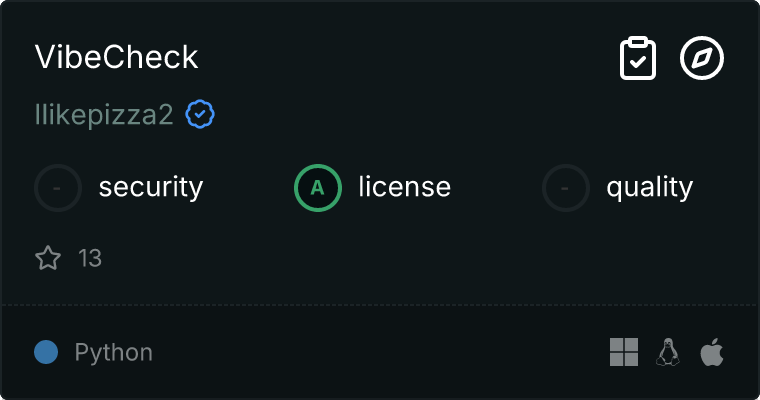Click the blue verified badge icon
760x400 pixels.
[x=200, y=114]
